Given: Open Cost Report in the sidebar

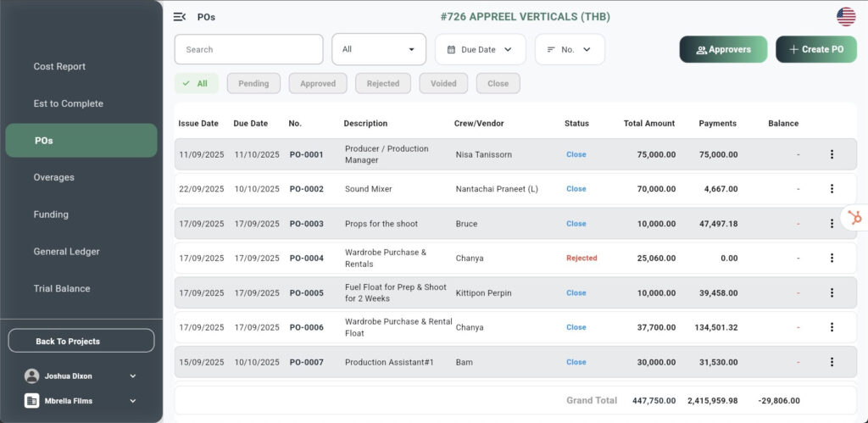Looking at the screenshot, I should [x=59, y=66].
